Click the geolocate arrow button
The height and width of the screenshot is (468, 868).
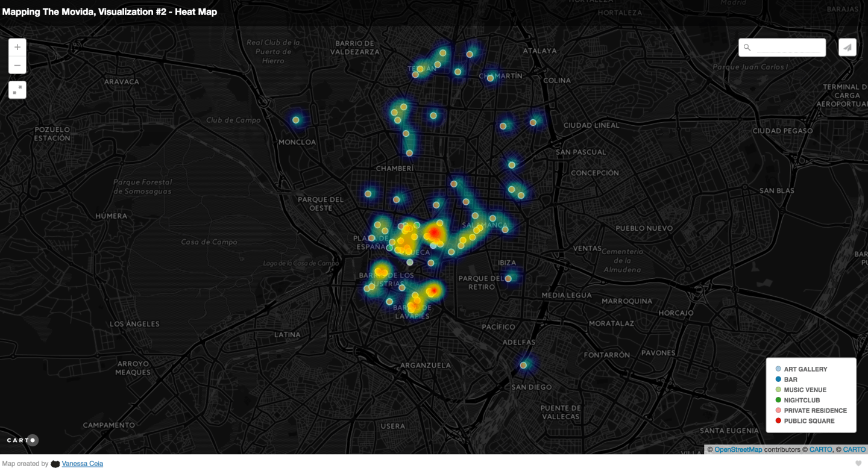(x=847, y=48)
